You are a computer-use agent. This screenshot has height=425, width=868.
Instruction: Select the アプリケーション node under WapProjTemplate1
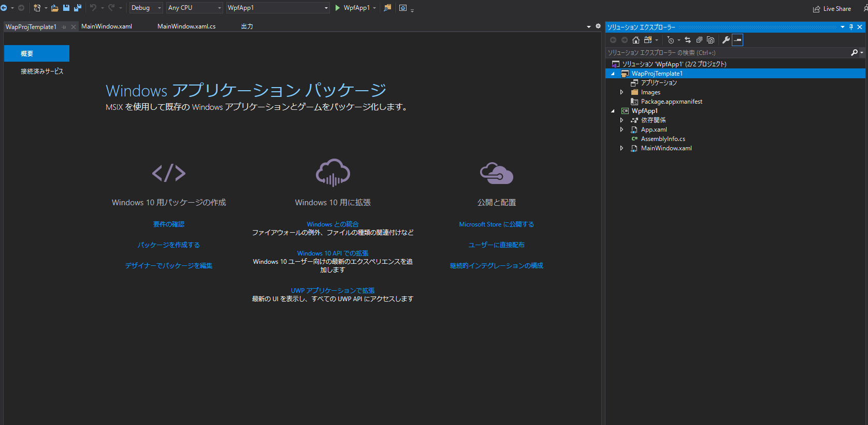tap(659, 83)
